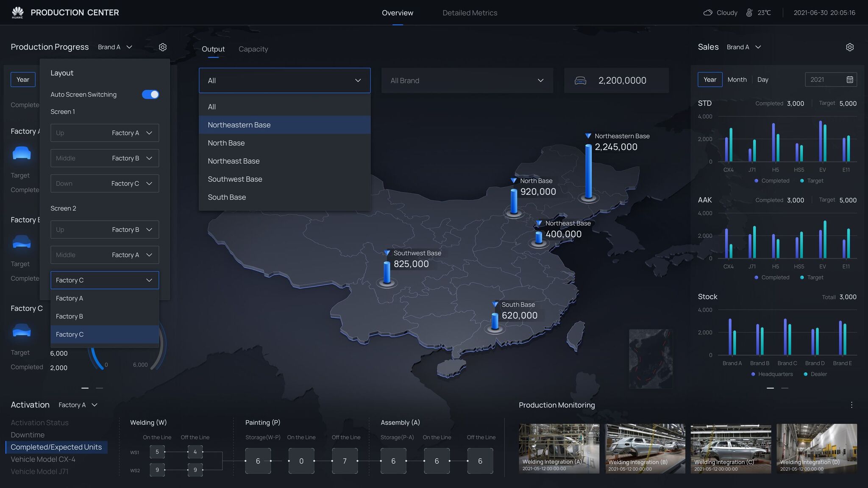Click the 2021 year input field
868x488 pixels.
[x=831, y=80]
